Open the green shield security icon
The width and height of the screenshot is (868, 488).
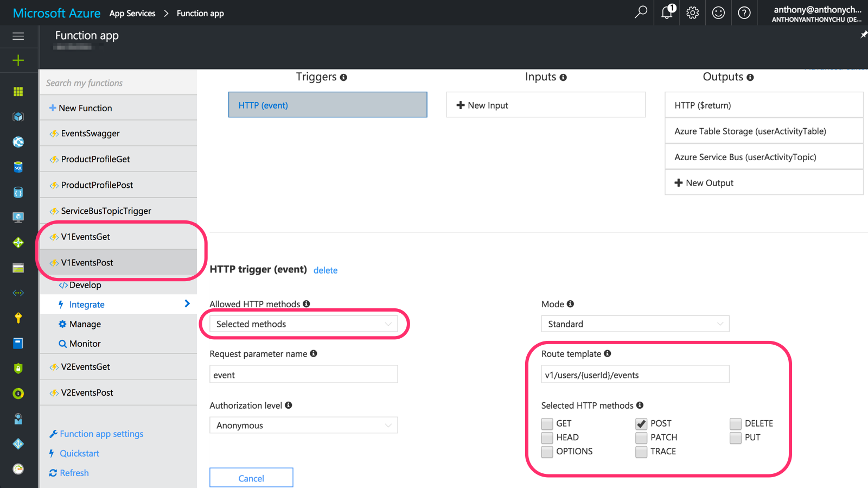point(18,369)
